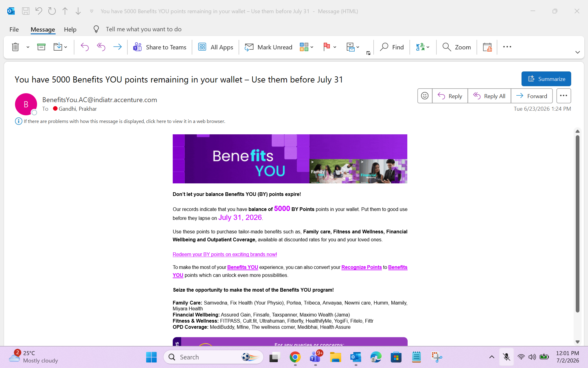Screen dimensions: 588x368
Task: Delete this message with the trash icon
Action: click(x=15, y=47)
